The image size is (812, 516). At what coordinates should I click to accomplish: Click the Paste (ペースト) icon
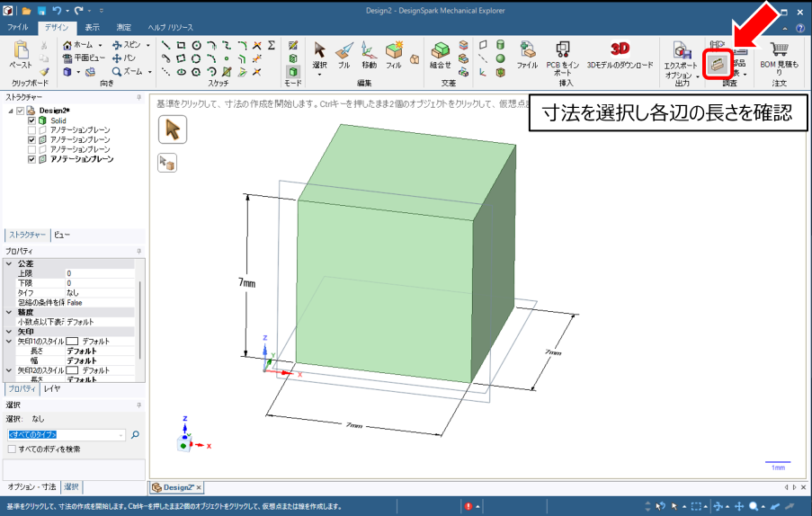(x=21, y=54)
